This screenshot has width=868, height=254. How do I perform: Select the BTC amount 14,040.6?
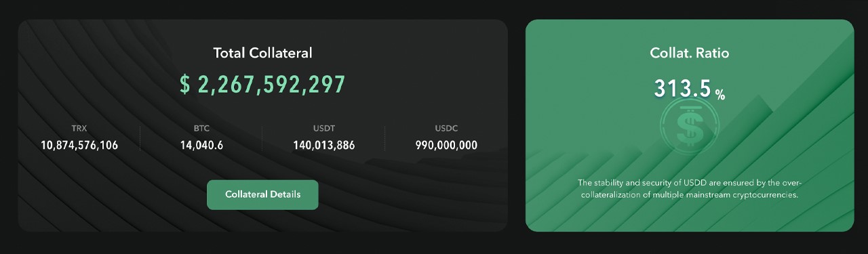[201, 145]
